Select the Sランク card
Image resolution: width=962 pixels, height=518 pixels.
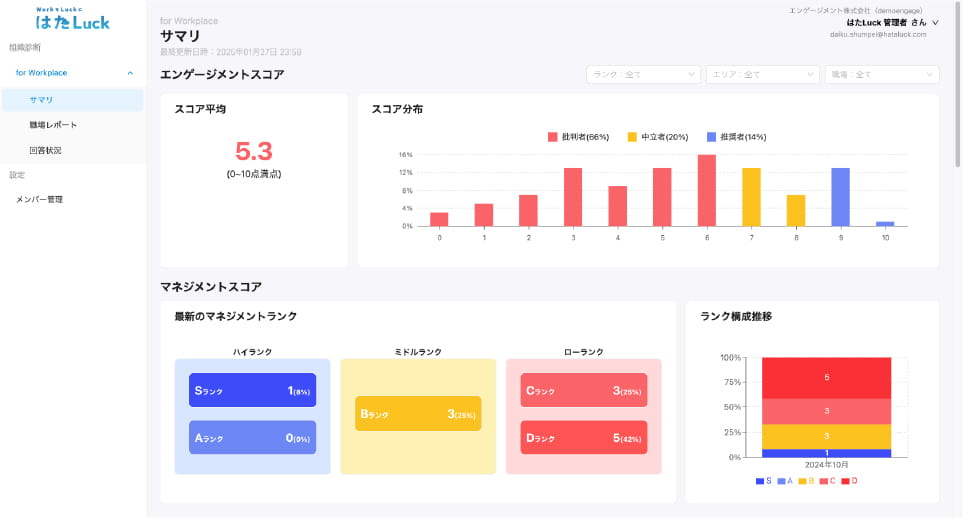point(252,390)
